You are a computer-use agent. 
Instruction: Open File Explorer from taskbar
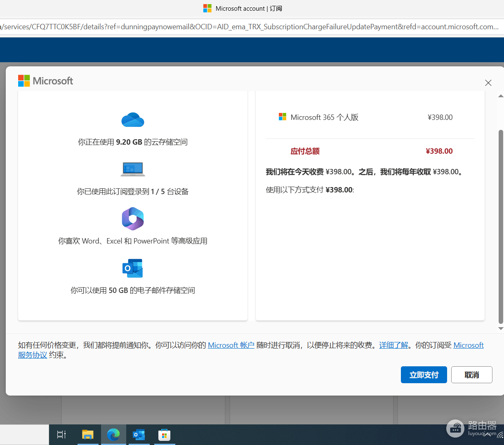(x=87, y=435)
